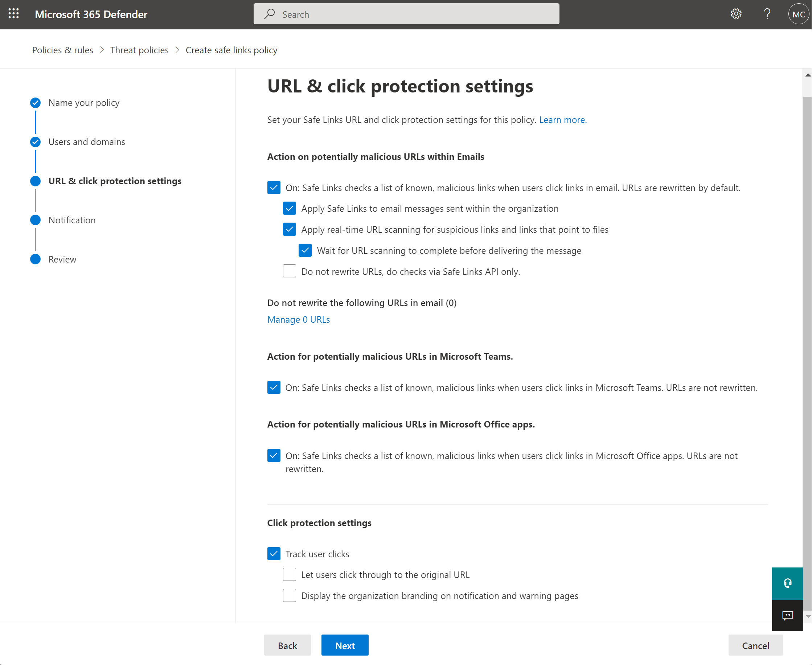Open the headset help widget

click(x=788, y=583)
